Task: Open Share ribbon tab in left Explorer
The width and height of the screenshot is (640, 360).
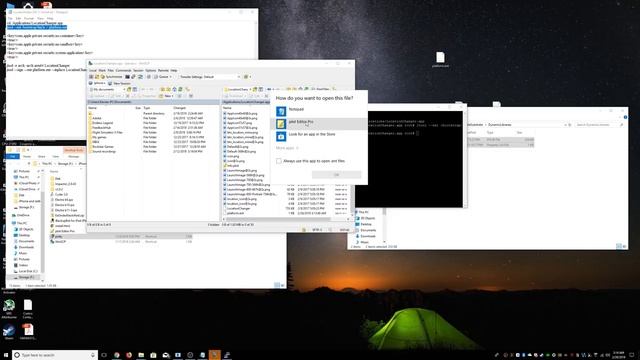Action: click(x=41, y=156)
